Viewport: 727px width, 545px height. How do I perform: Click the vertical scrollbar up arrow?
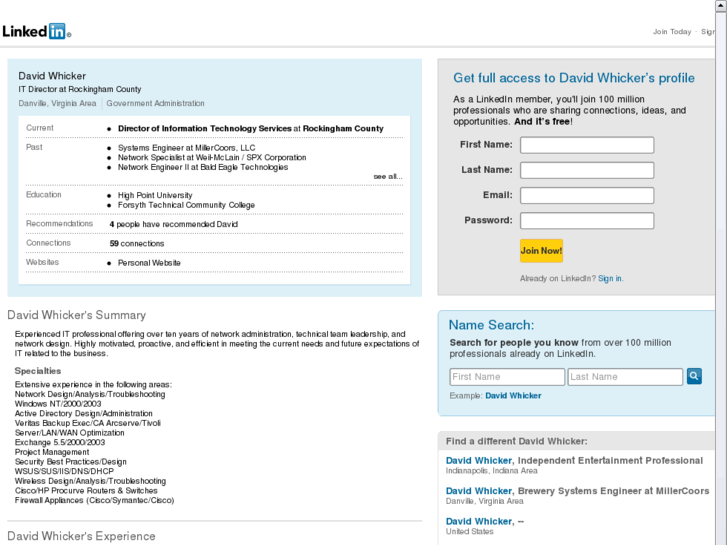click(x=721, y=6)
